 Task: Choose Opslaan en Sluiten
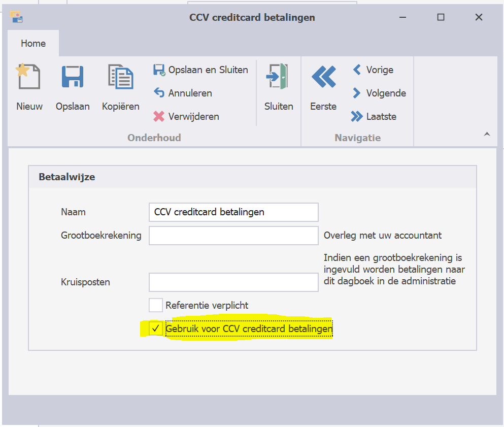click(x=200, y=70)
